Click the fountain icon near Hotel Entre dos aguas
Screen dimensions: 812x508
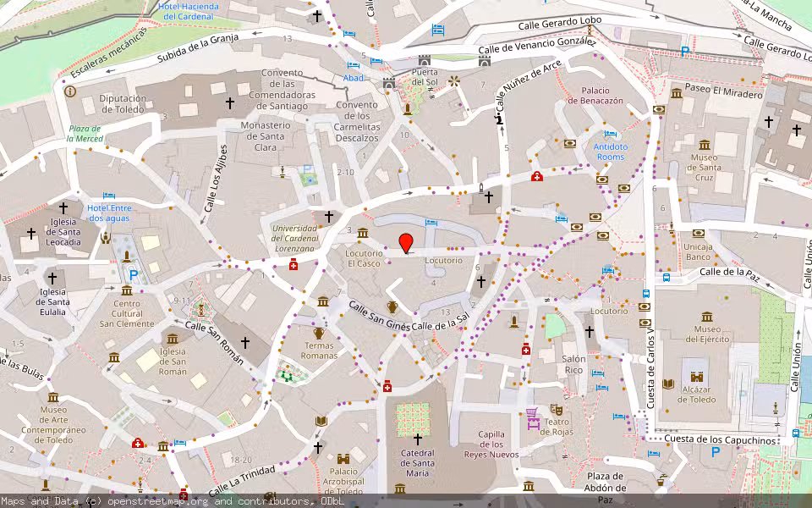pos(106,238)
